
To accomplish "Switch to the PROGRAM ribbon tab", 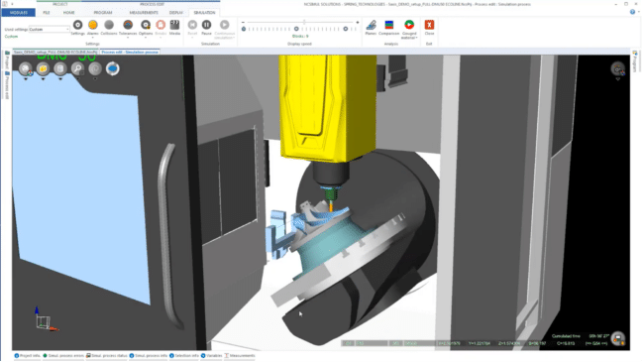I will [x=103, y=13].
